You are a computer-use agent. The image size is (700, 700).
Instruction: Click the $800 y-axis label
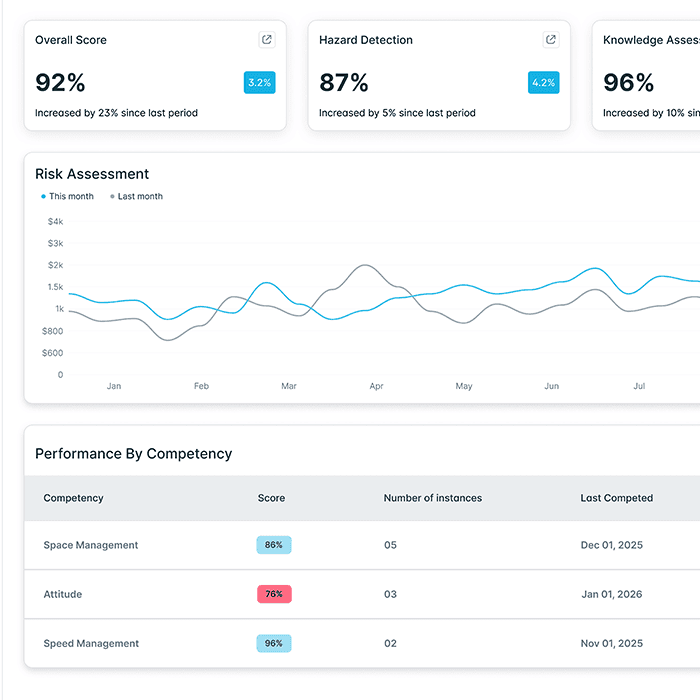point(53,331)
